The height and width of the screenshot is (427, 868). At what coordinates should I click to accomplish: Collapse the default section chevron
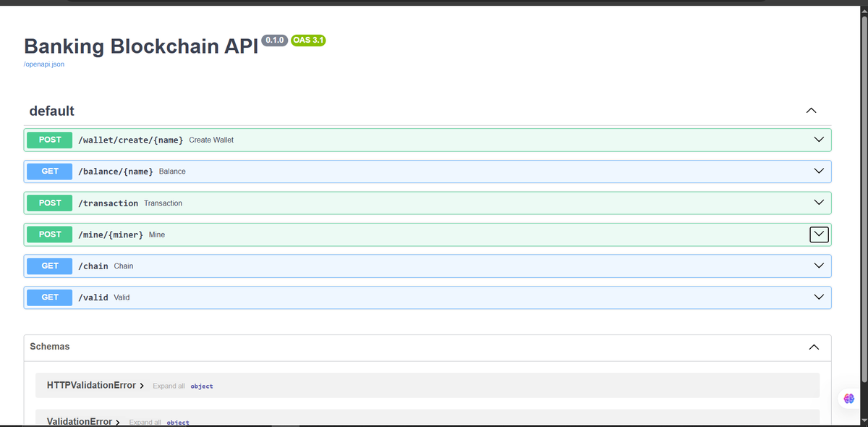coord(811,111)
